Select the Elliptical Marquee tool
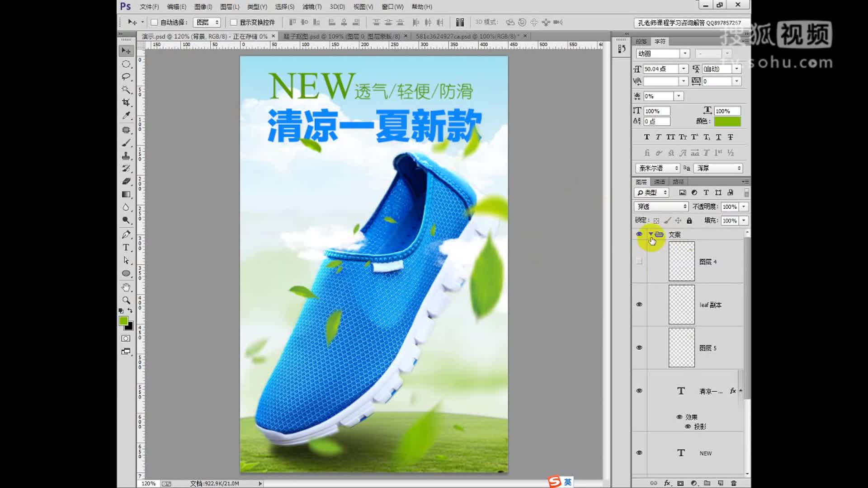Image resolution: width=868 pixels, height=488 pixels. point(126,64)
